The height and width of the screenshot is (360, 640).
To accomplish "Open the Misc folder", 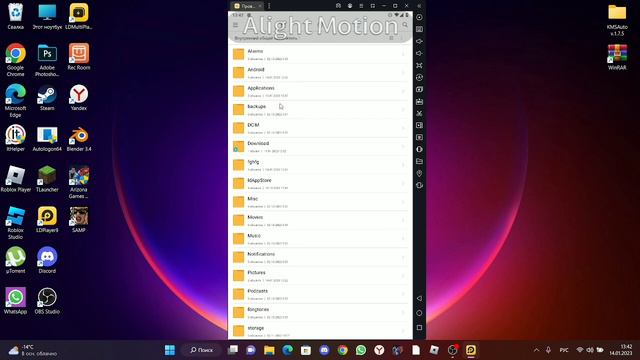I will tap(320, 202).
